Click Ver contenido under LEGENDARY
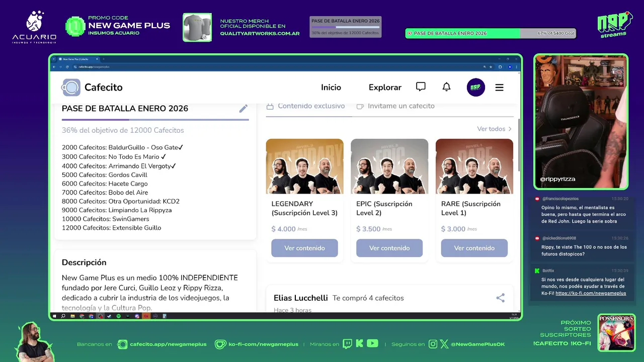 point(304,248)
